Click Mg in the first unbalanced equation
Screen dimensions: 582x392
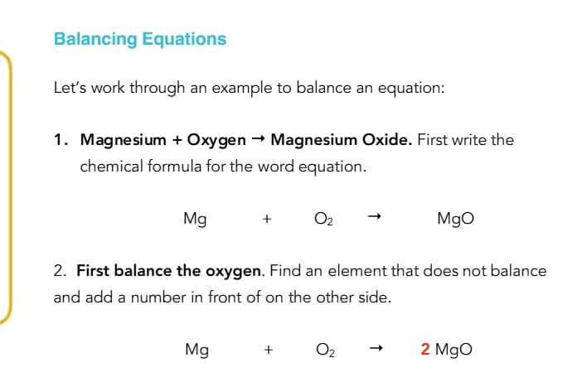point(195,219)
